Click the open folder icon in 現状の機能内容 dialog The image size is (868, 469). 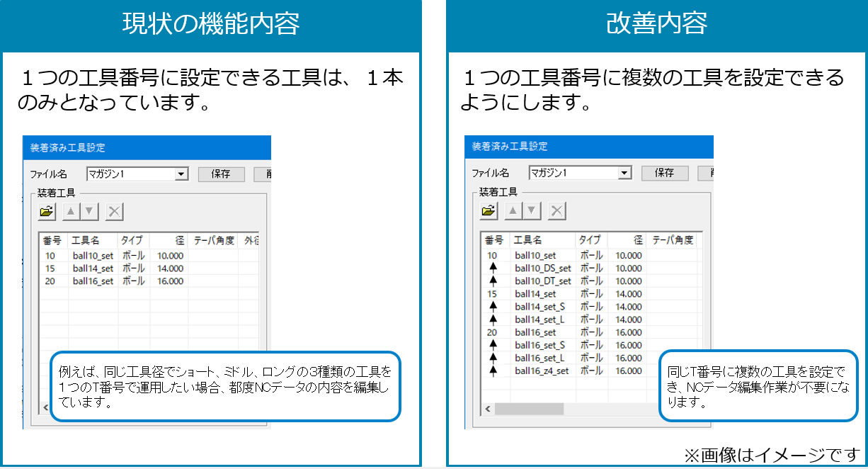pos(47,211)
